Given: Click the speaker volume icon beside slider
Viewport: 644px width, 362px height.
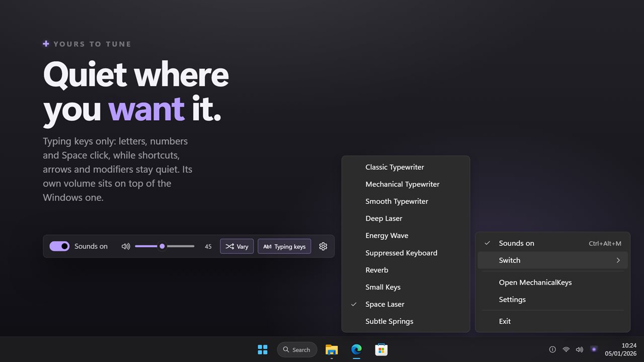Looking at the screenshot, I should click(126, 246).
